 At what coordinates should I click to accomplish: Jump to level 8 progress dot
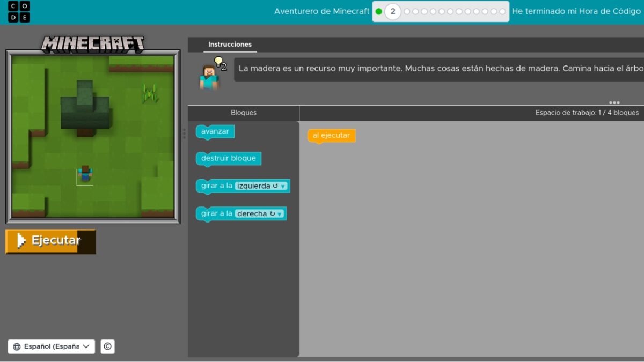coord(450,11)
